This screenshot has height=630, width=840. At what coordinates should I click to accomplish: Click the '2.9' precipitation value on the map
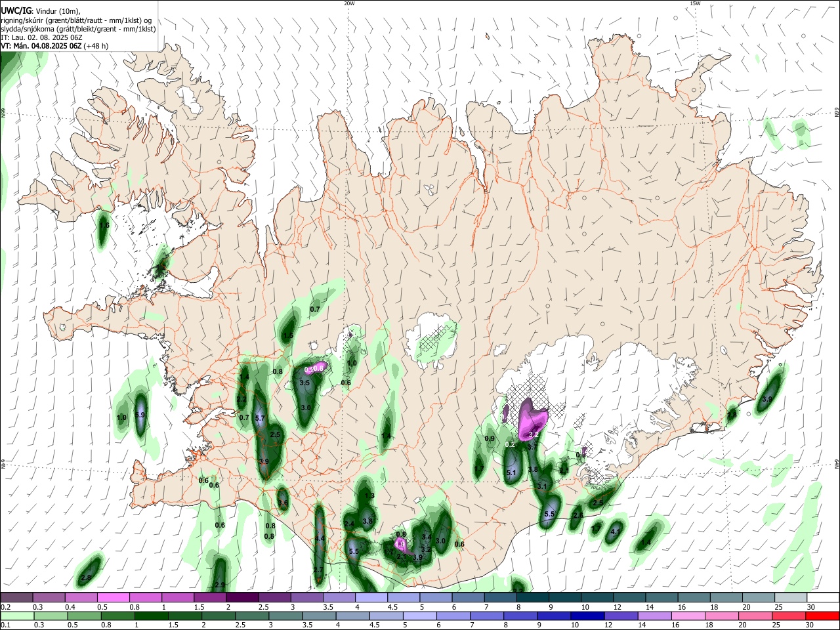click(x=220, y=585)
